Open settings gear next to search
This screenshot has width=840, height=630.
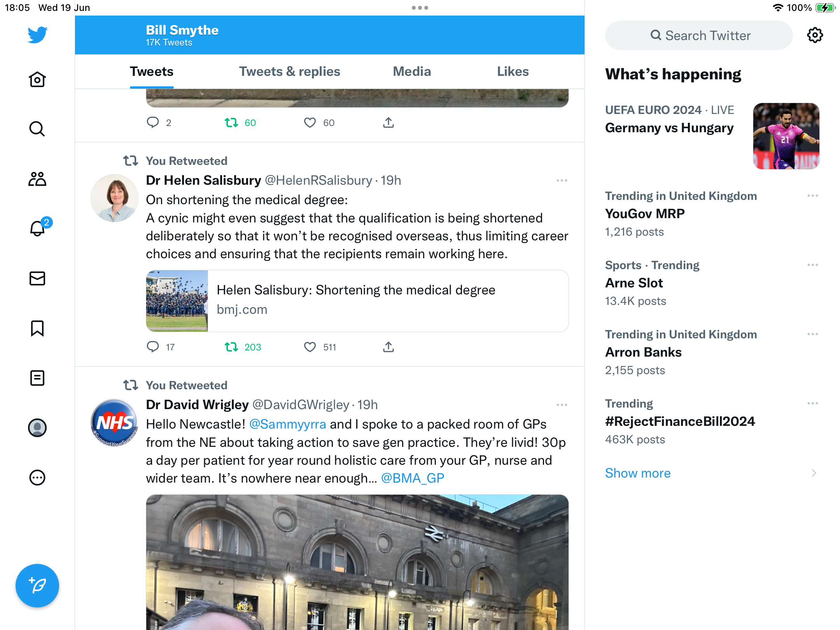[815, 35]
